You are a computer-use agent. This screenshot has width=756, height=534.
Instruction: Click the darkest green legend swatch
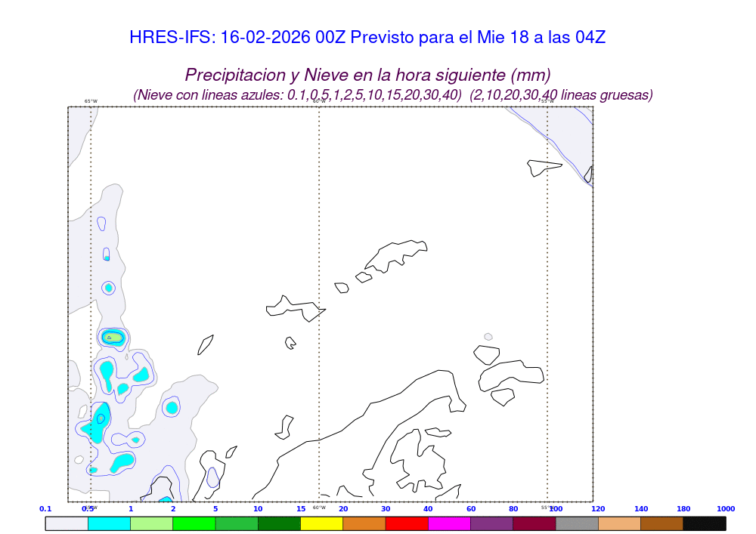pos(279,523)
